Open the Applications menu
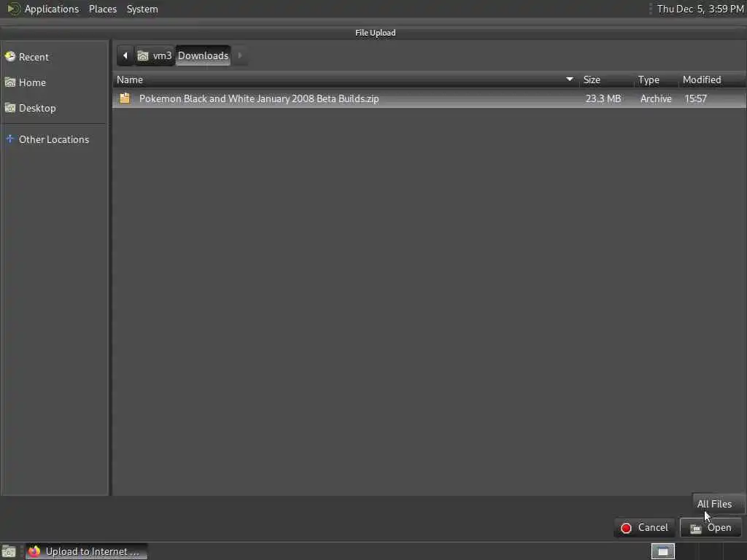Image resolution: width=747 pixels, height=560 pixels. 52,9
